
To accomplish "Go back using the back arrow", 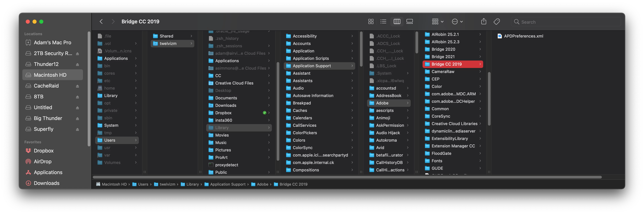I will 101,22.
